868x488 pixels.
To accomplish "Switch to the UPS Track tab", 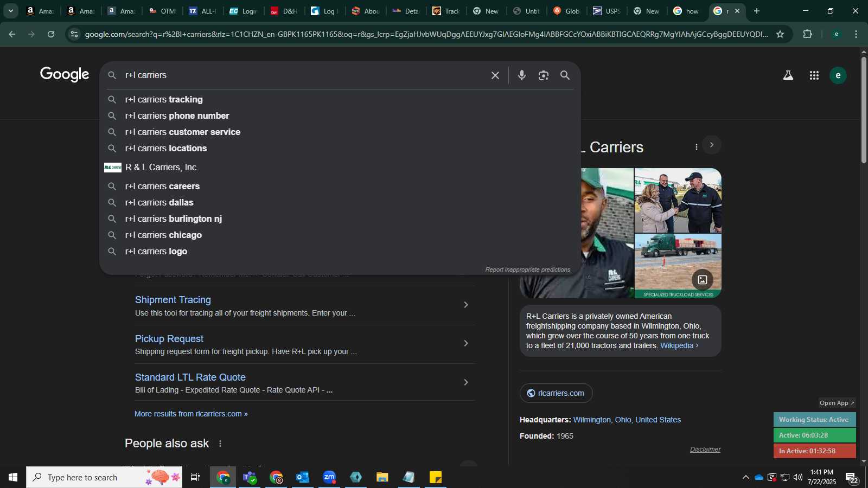I will (x=446, y=11).
